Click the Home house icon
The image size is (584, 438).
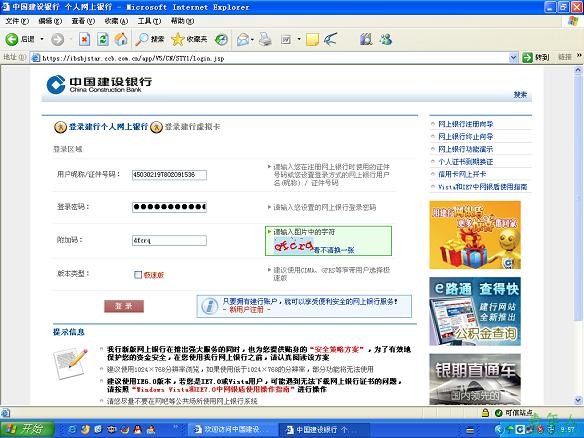(x=121, y=39)
